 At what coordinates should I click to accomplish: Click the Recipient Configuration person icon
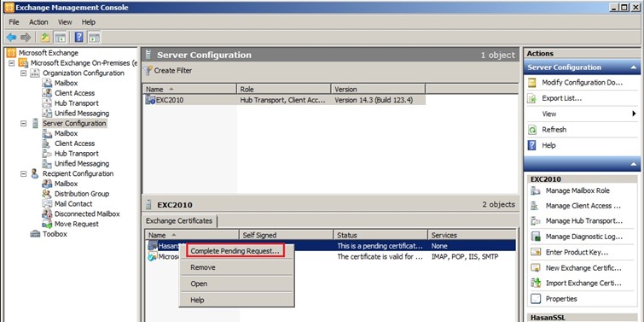pyautogui.click(x=35, y=174)
